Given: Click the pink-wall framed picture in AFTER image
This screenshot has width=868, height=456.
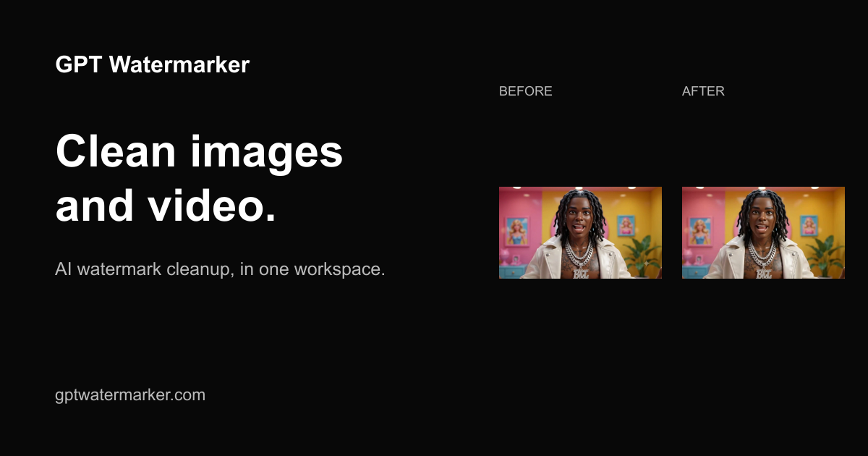Looking at the screenshot, I should [x=699, y=232].
